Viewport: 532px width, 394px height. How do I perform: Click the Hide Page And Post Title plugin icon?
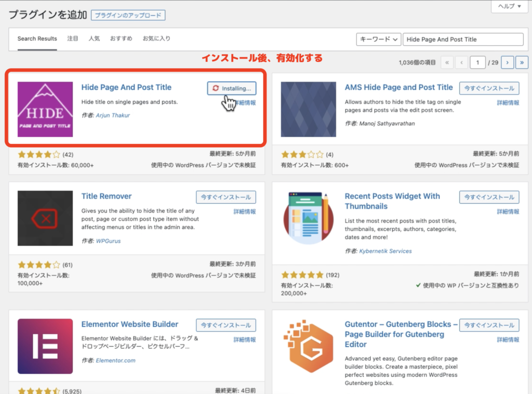click(45, 109)
